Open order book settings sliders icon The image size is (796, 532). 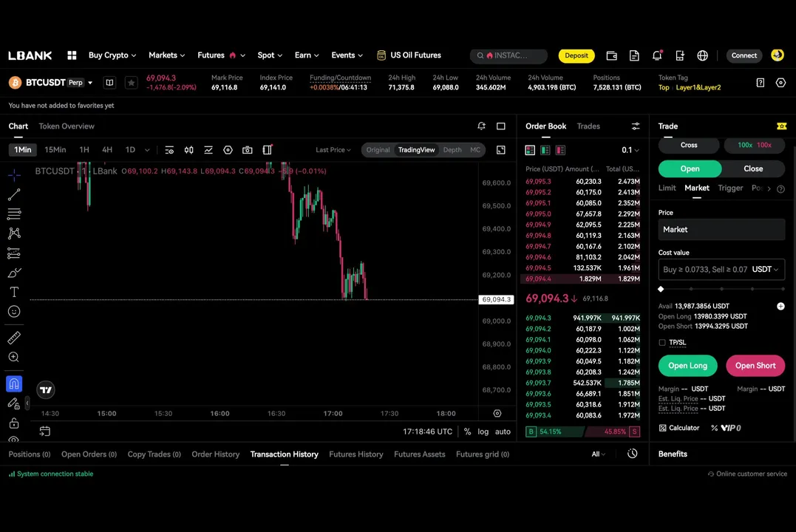click(636, 126)
